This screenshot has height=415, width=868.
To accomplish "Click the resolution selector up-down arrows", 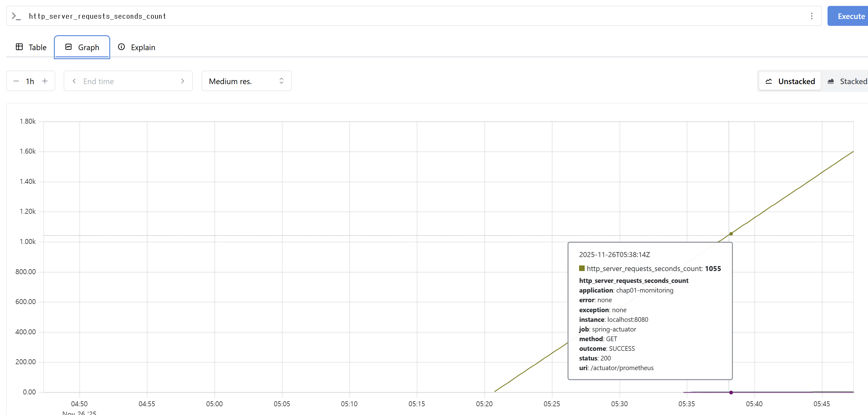I will (281, 81).
